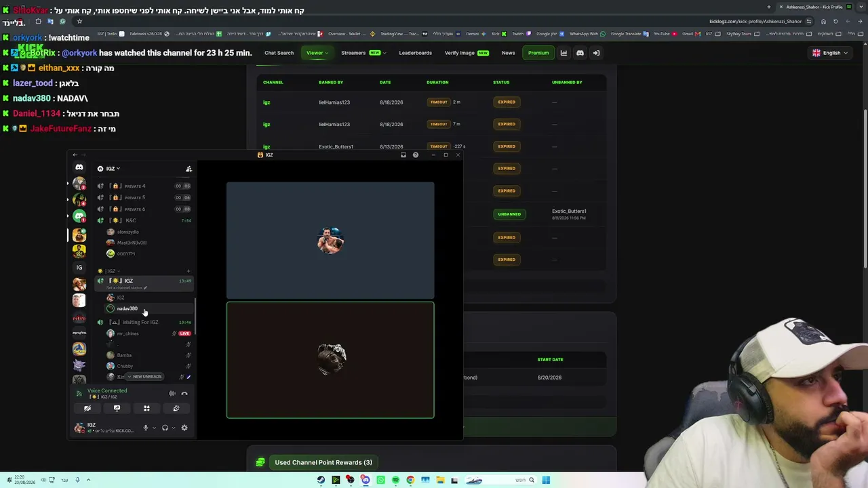
Task: Click the TIMEOUT badge in the 2 m row
Action: tap(439, 102)
